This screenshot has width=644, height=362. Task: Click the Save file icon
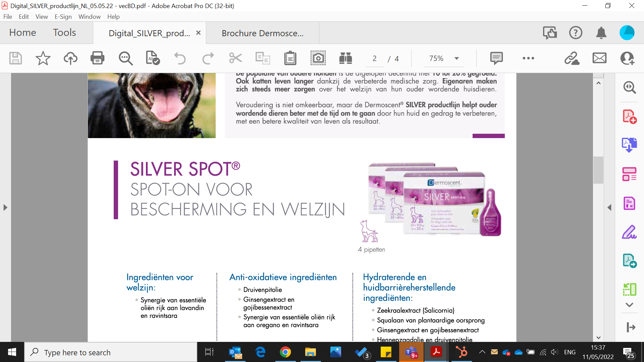click(x=15, y=58)
